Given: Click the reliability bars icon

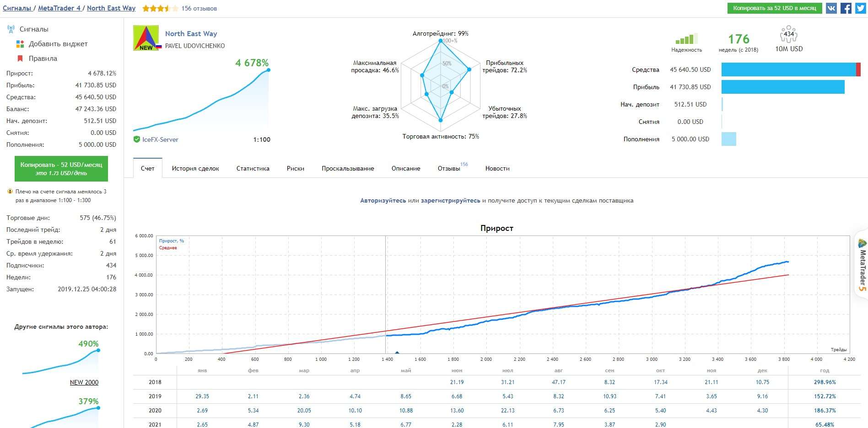Looking at the screenshot, I should 686,39.
